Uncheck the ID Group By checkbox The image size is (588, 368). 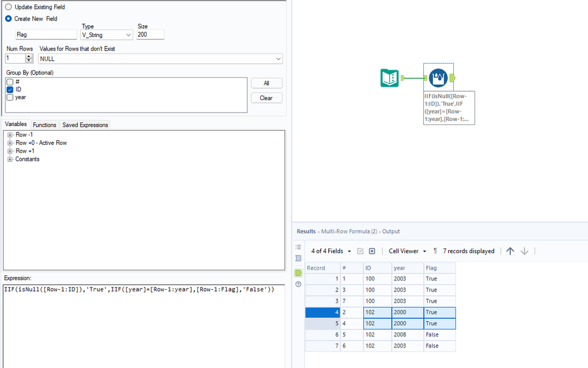10,89
